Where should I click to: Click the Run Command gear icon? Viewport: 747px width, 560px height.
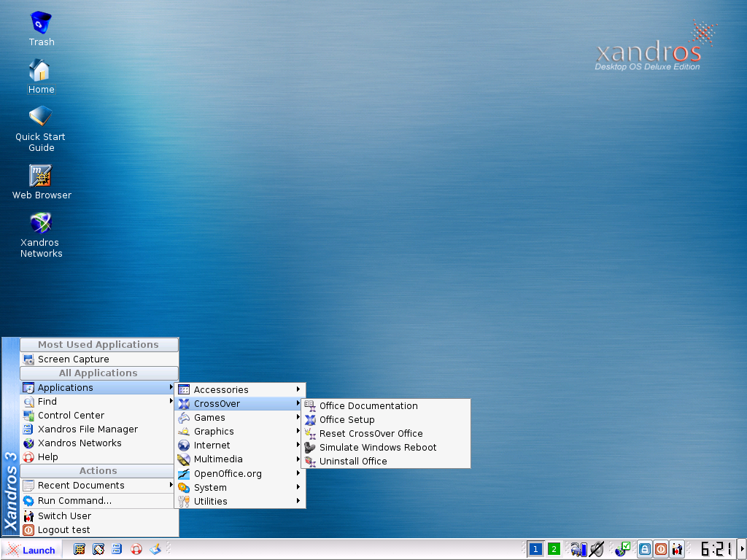point(28,500)
